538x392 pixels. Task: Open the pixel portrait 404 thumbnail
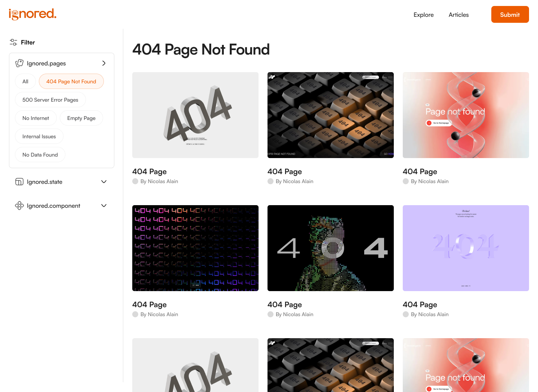pyautogui.click(x=331, y=248)
